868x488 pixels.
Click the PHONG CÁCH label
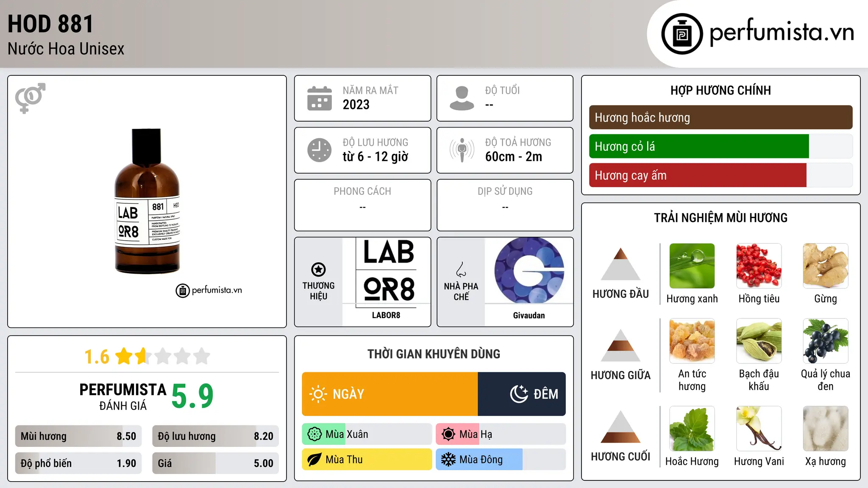(362, 191)
